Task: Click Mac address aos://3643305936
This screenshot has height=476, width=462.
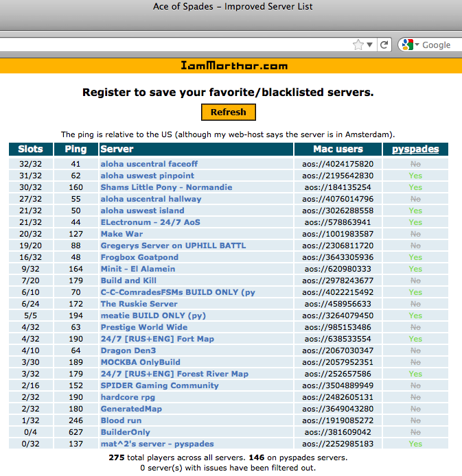Action: click(338, 257)
